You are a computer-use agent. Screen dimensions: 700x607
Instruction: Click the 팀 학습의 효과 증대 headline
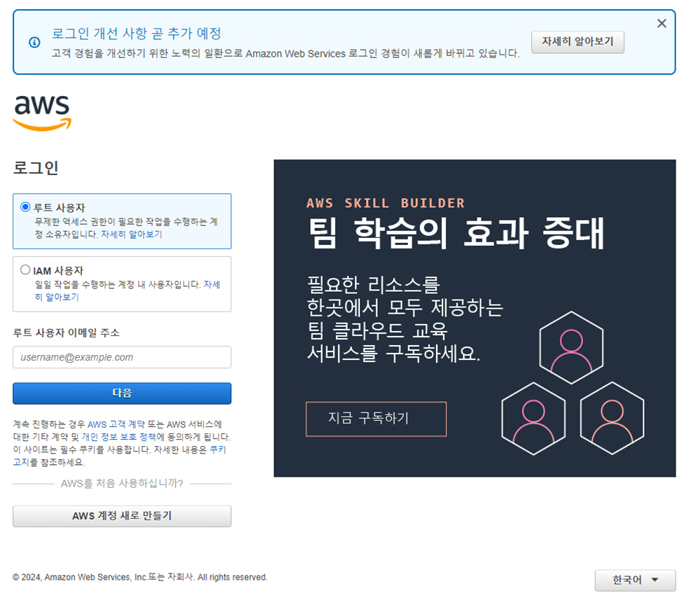click(456, 233)
